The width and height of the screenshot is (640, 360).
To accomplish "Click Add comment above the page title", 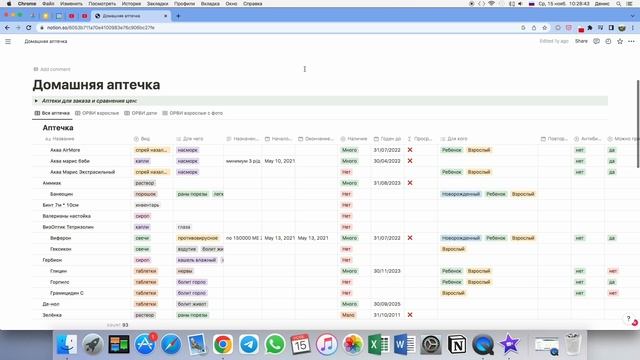I will pyautogui.click(x=52, y=69).
